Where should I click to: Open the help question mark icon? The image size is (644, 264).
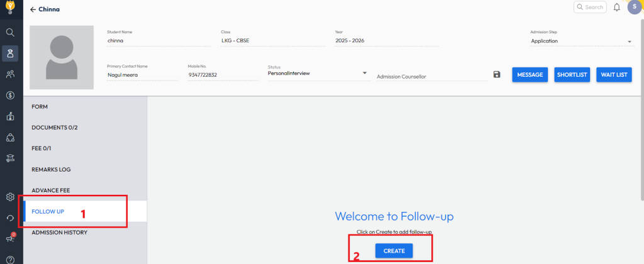click(x=10, y=259)
